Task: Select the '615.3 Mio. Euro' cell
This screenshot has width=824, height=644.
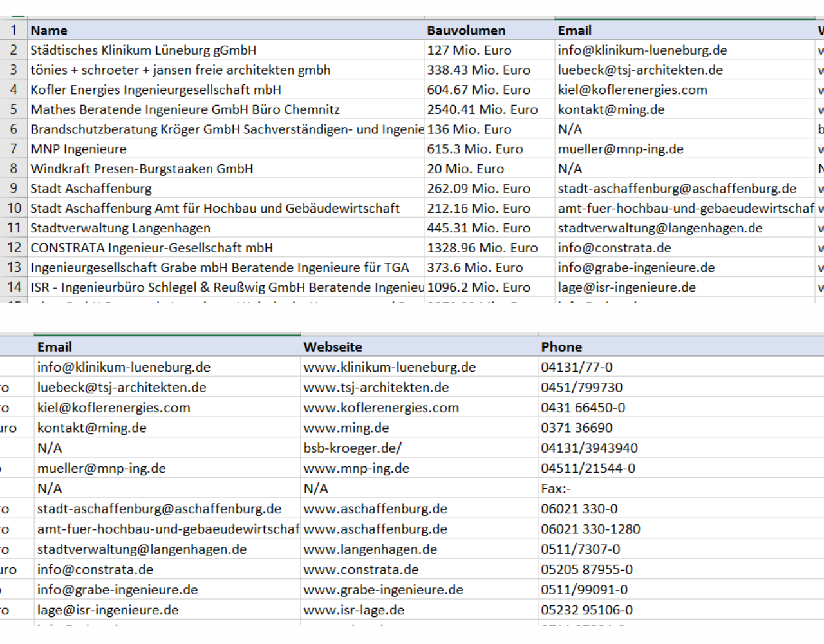Action: (x=490, y=149)
